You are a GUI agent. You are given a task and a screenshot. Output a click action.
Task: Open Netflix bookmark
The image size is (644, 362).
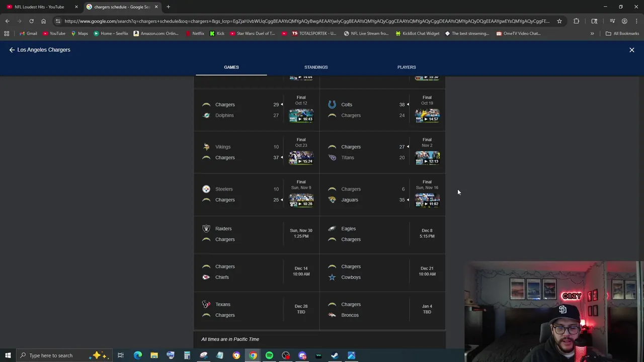tap(195, 34)
